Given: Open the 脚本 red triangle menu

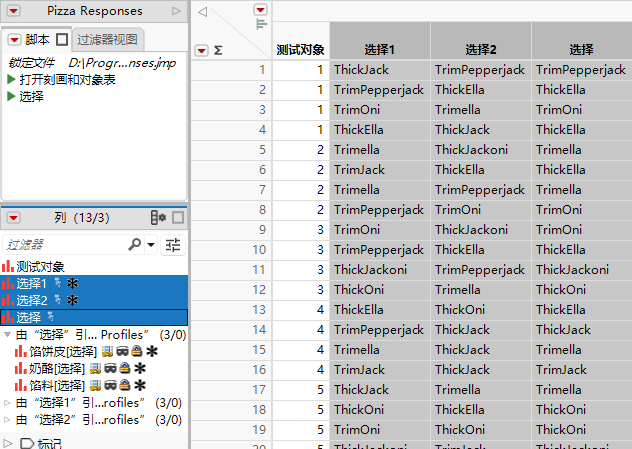Looking at the screenshot, I should pyautogui.click(x=15, y=39).
